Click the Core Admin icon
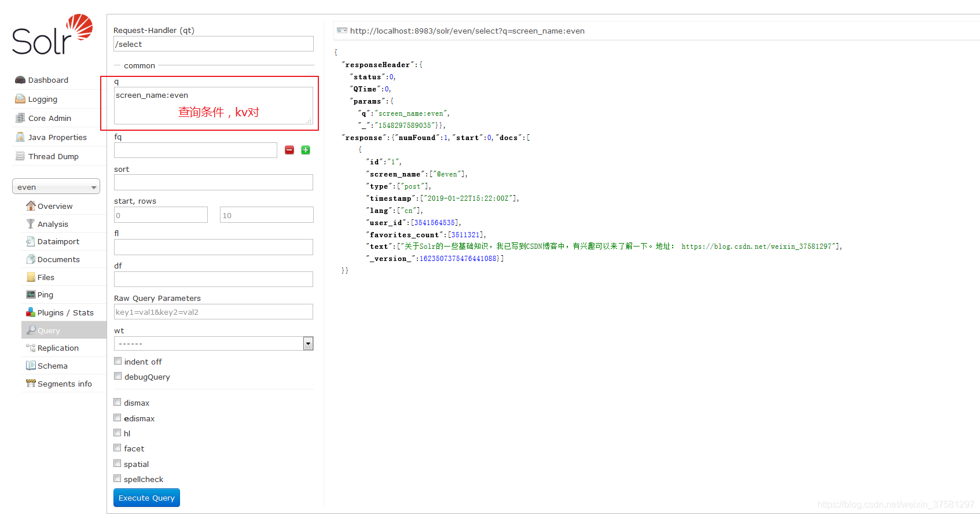 click(20, 118)
